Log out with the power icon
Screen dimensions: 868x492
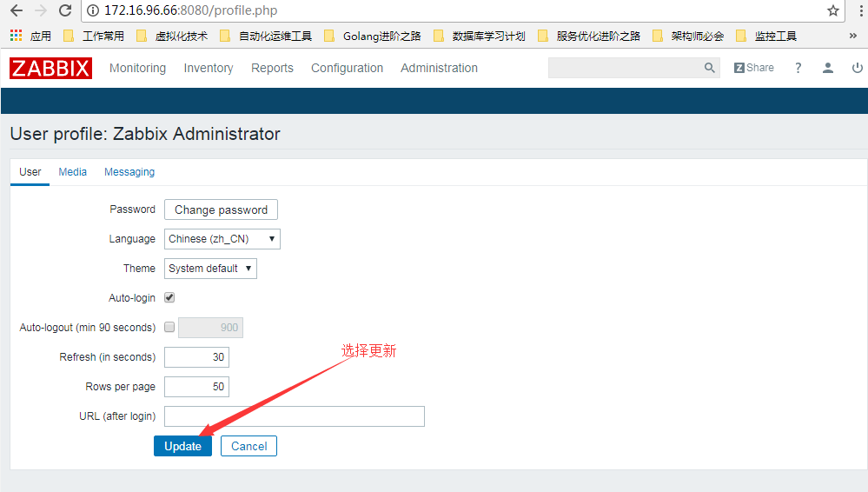[857, 68]
